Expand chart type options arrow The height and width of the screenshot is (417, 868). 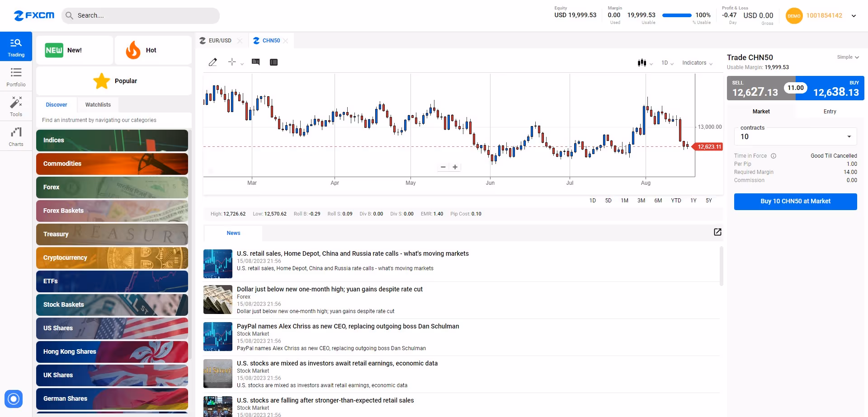pos(651,64)
